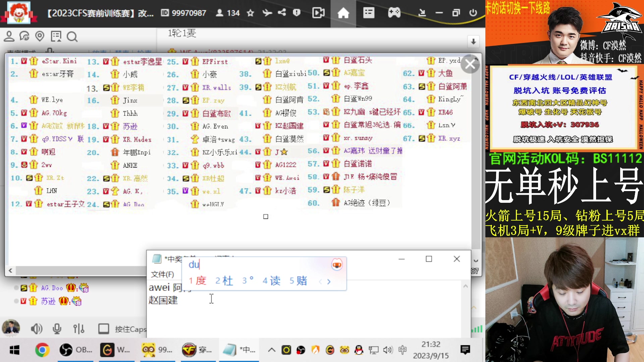Select IME candidate 3 °
Image resolution: width=644 pixels, height=362 pixels.
pyautogui.click(x=248, y=280)
